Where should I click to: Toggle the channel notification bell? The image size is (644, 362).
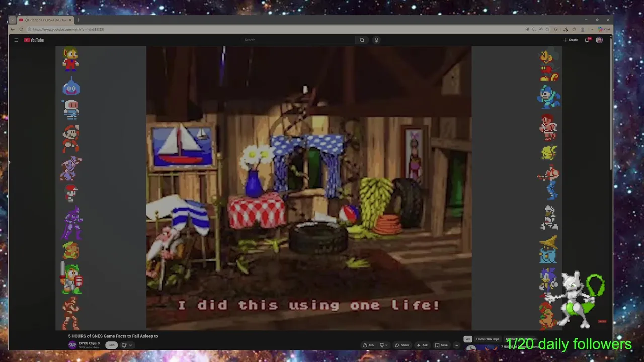pyautogui.click(x=124, y=345)
